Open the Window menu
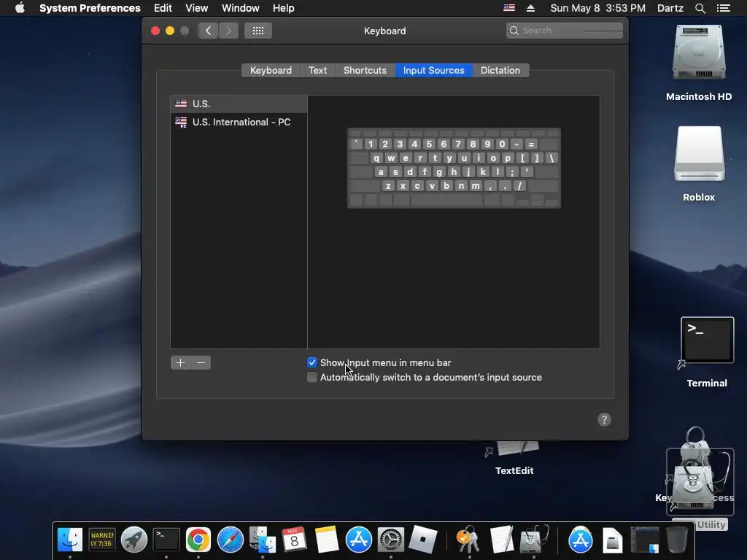 coord(241,8)
